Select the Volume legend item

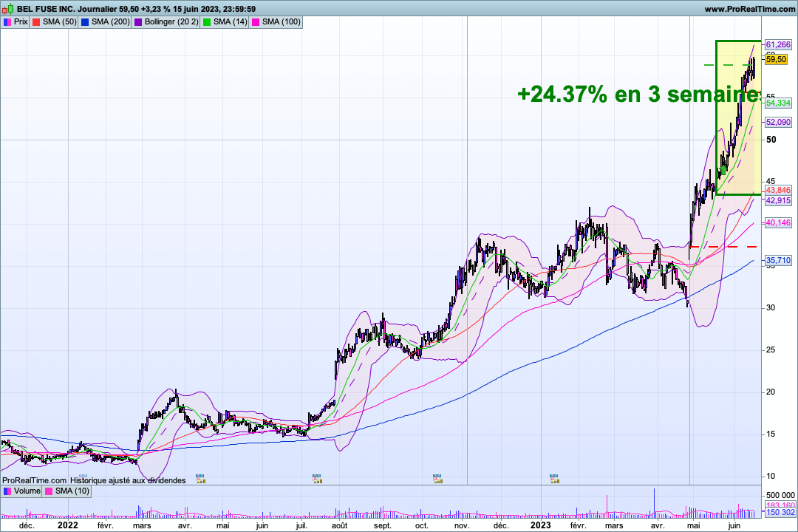tap(21, 491)
